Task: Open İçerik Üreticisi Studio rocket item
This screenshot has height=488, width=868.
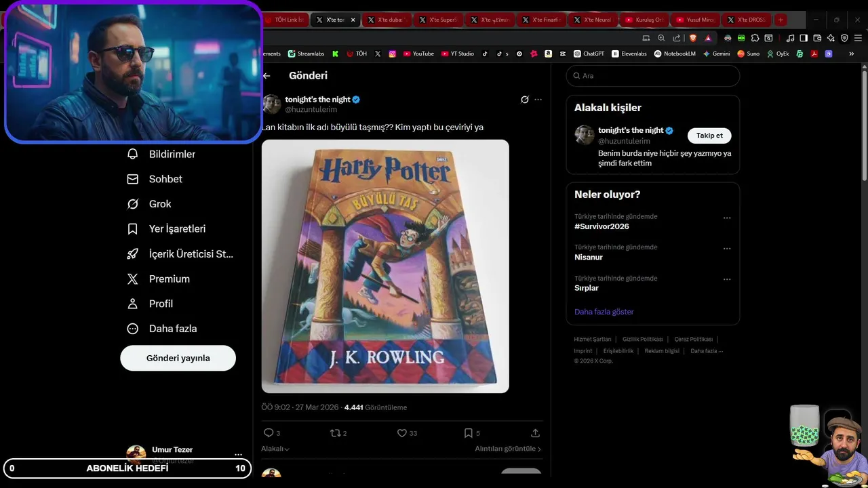Action: [180, 254]
